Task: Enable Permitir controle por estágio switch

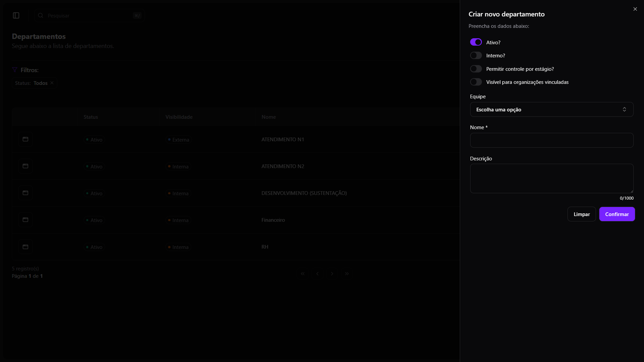Action: [476, 69]
